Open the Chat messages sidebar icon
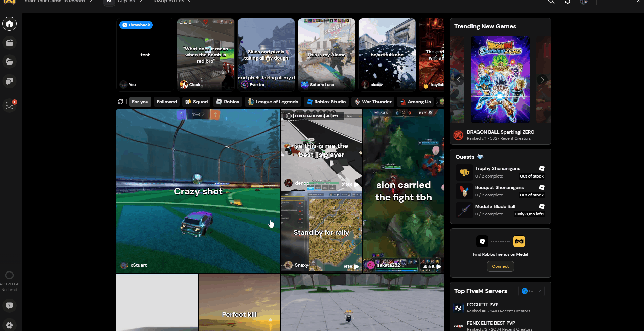 tap(9, 81)
